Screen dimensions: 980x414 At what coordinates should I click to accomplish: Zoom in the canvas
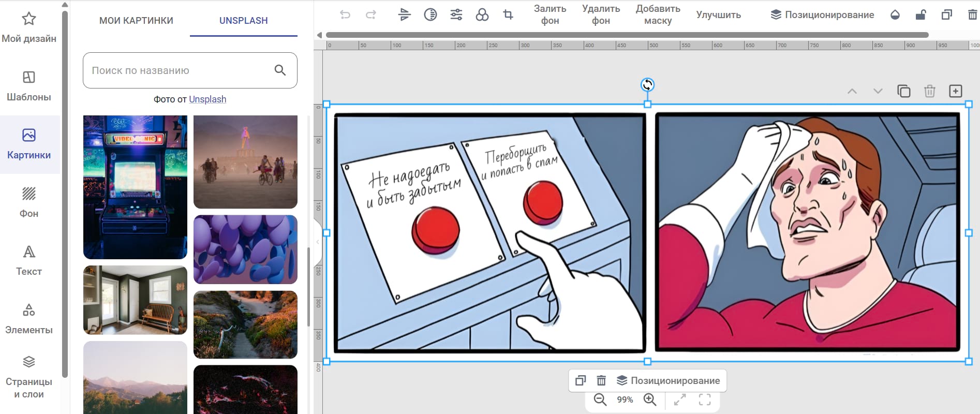(x=650, y=400)
